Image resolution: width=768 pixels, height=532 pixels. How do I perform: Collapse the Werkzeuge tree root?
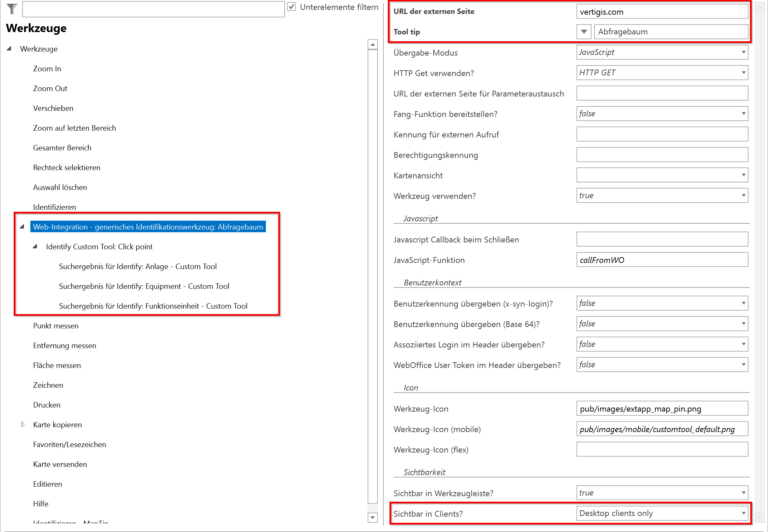tap(9, 48)
